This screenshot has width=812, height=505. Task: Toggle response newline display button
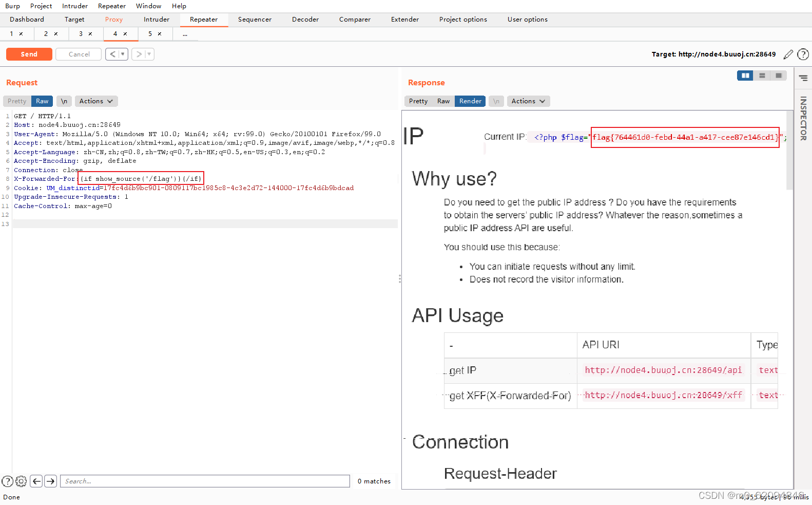point(496,101)
